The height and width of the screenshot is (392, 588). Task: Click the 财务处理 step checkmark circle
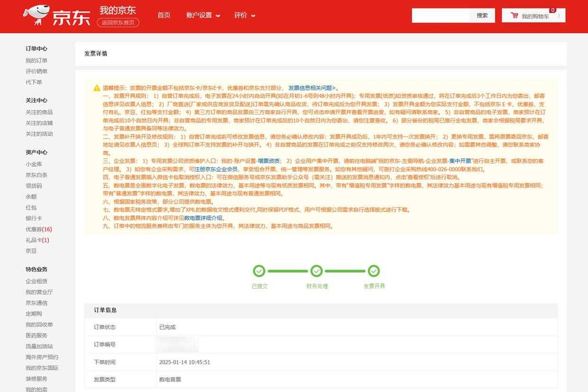point(316,271)
